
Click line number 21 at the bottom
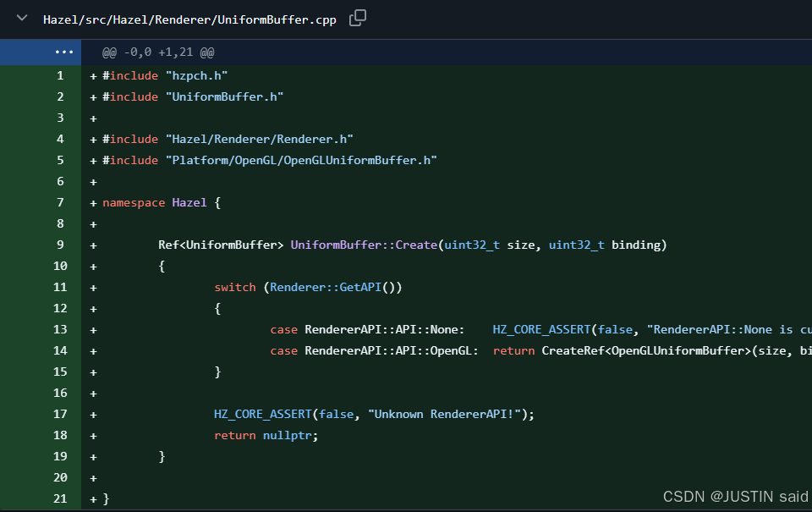click(x=60, y=498)
